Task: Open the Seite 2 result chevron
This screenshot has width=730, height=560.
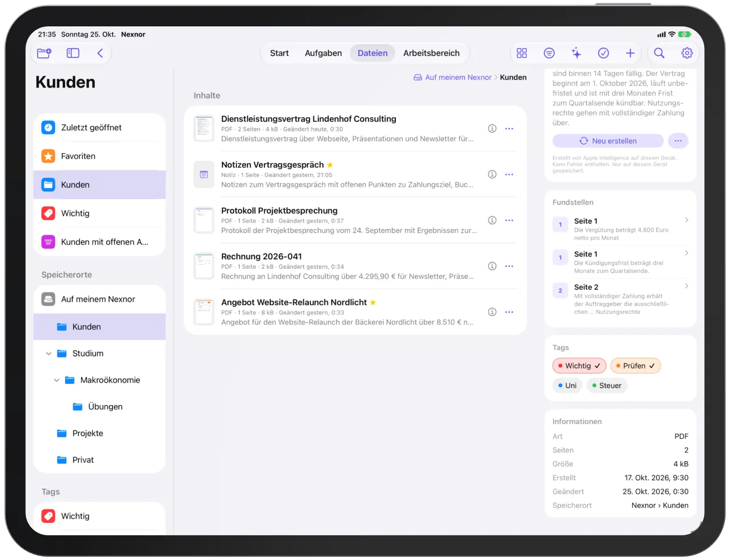Action: tap(686, 286)
